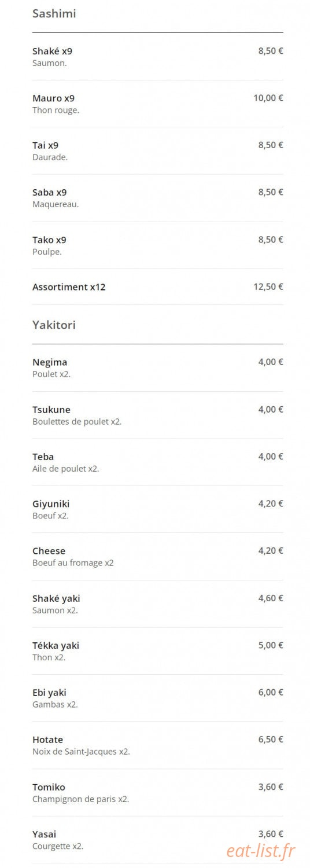Click the eat-list.fr watermark logo
310x868 pixels.
260,850
